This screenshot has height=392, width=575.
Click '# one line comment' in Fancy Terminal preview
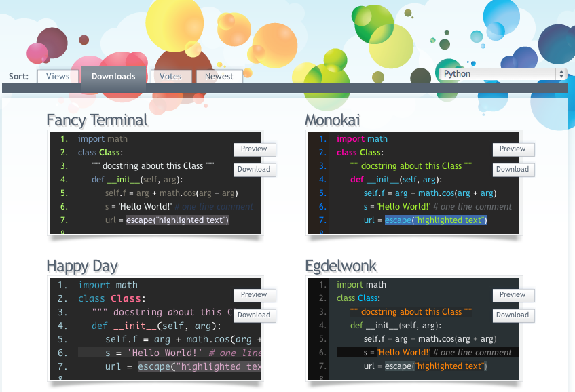pos(214,207)
